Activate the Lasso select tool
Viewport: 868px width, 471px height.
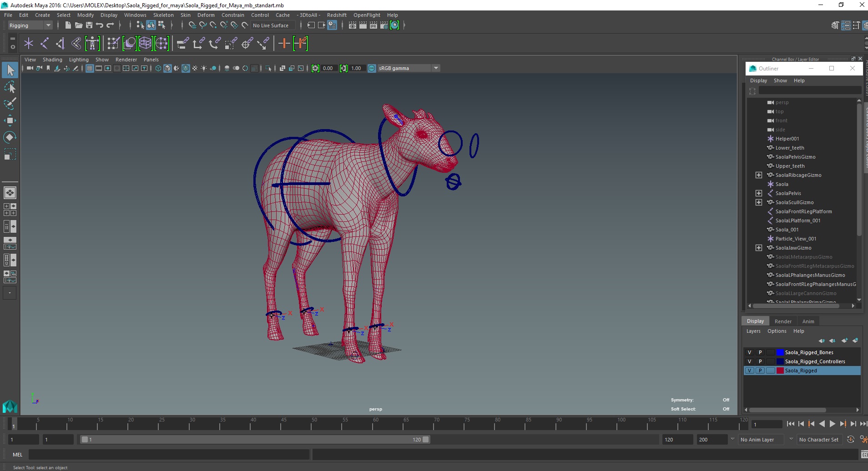pos(10,86)
